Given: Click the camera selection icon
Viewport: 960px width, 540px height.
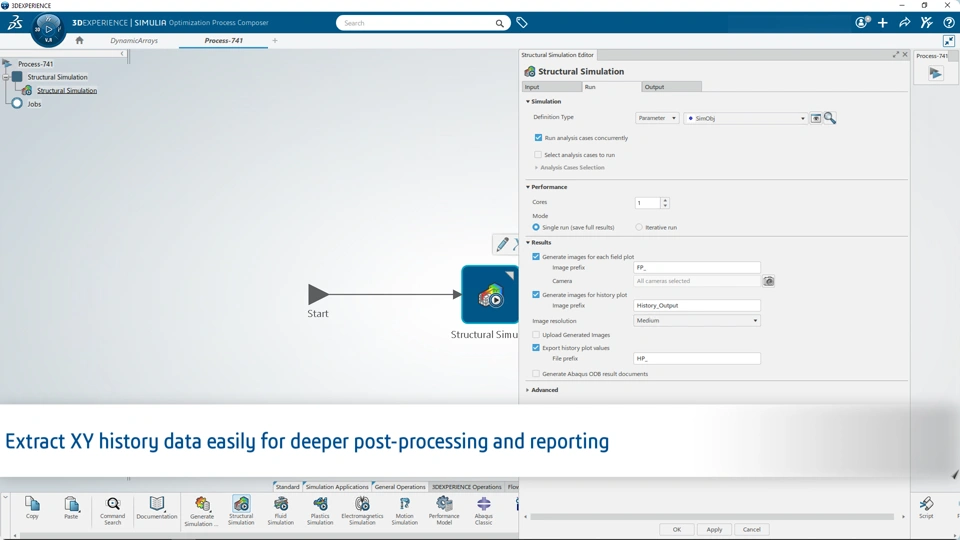Looking at the screenshot, I should point(768,281).
